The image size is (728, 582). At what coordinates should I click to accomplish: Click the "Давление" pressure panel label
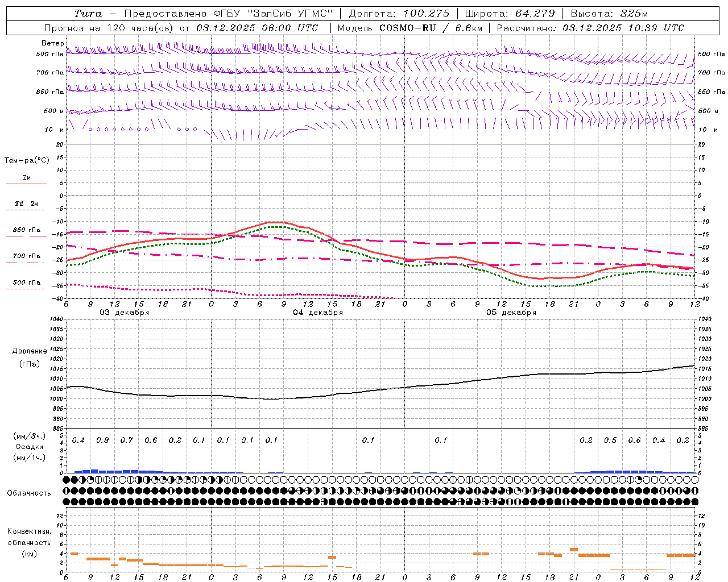(x=30, y=351)
